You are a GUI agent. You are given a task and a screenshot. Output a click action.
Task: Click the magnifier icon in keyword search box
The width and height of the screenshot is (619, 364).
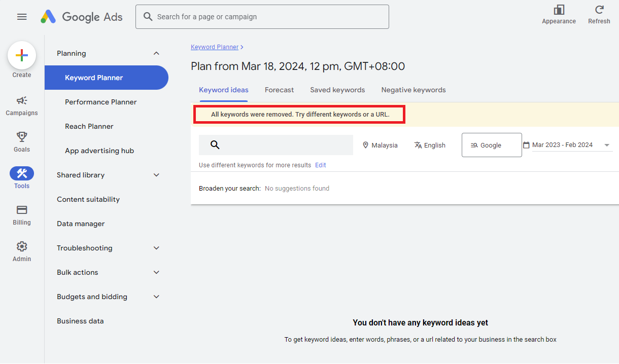[x=215, y=145]
